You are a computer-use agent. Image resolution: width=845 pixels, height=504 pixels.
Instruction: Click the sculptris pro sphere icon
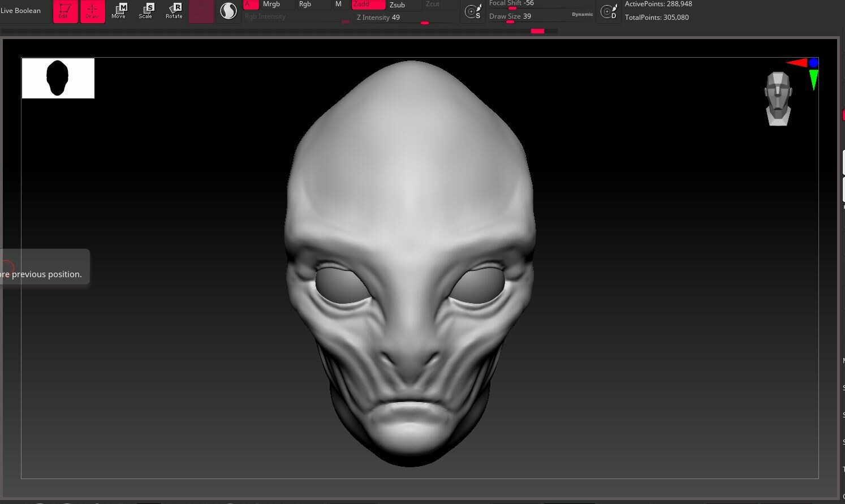pyautogui.click(x=229, y=11)
